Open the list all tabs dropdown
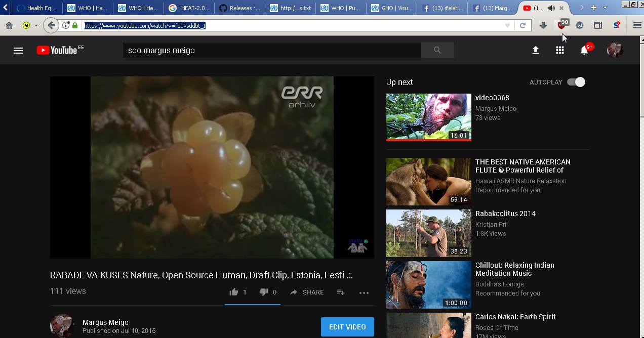This screenshot has height=338, width=644. 605,8
